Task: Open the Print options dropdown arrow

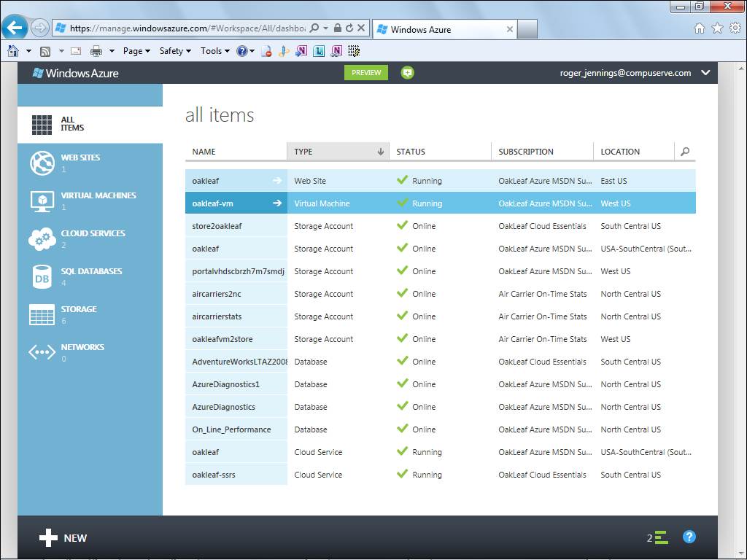Action: coord(112,51)
